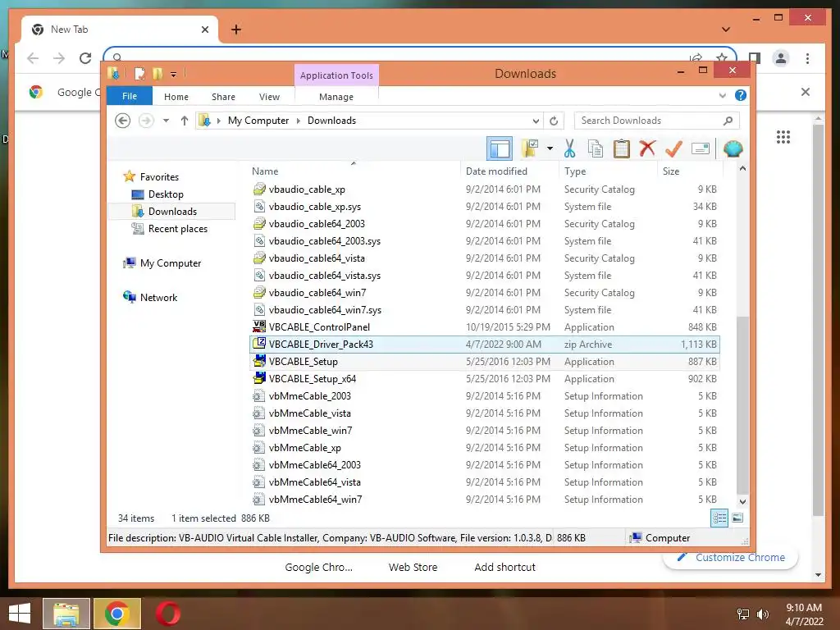Image resolution: width=840 pixels, height=630 pixels.
Task: Click the Paste clipboard icon
Action: [x=622, y=148]
